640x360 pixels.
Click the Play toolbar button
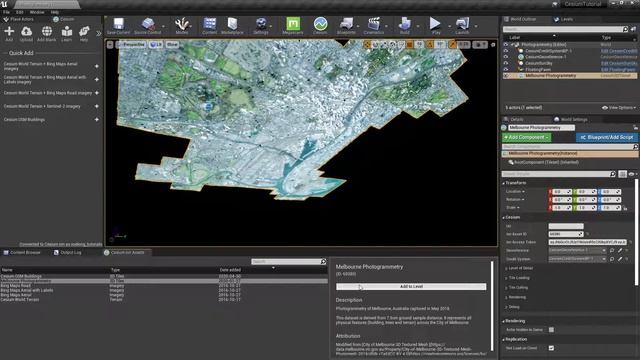(436, 26)
